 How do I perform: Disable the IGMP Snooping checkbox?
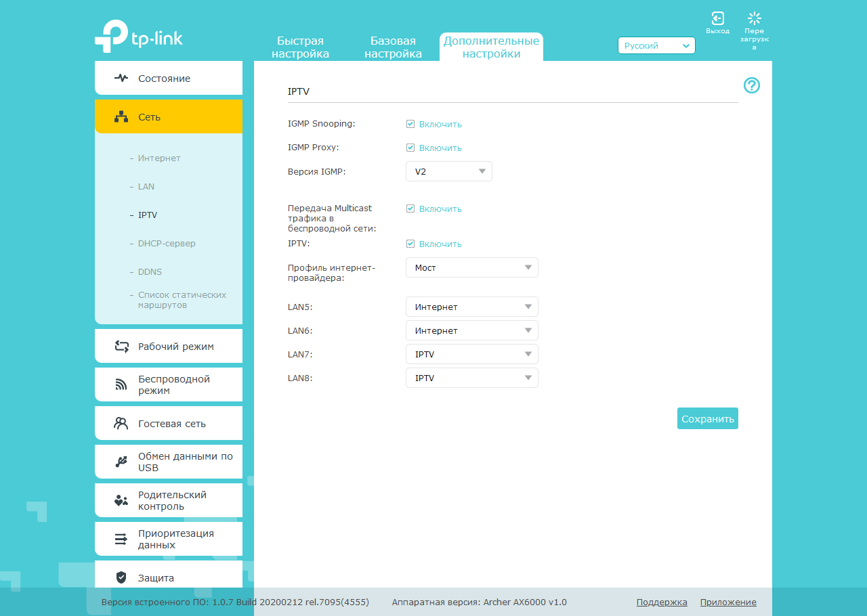[410, 124]
